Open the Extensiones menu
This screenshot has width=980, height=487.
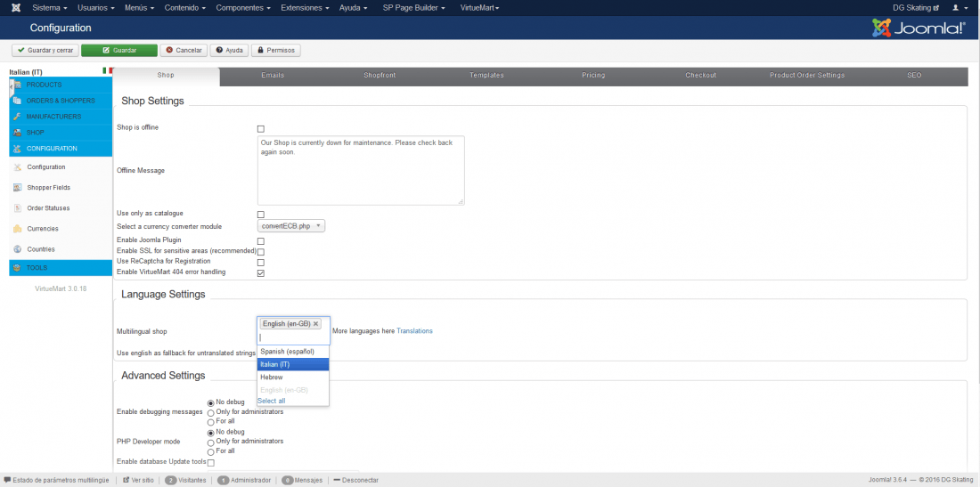(x=306, y=7)
